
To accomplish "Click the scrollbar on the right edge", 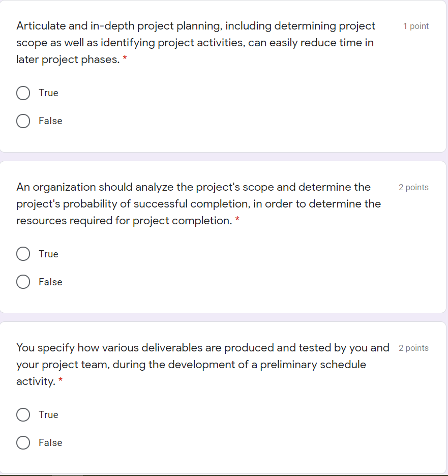I will [x=445, y=203].
